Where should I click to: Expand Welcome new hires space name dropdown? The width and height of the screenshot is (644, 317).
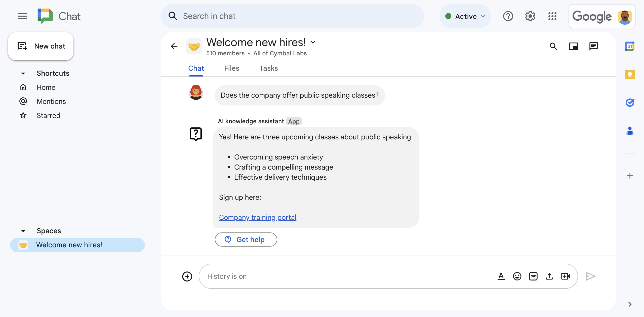(313, 42)
